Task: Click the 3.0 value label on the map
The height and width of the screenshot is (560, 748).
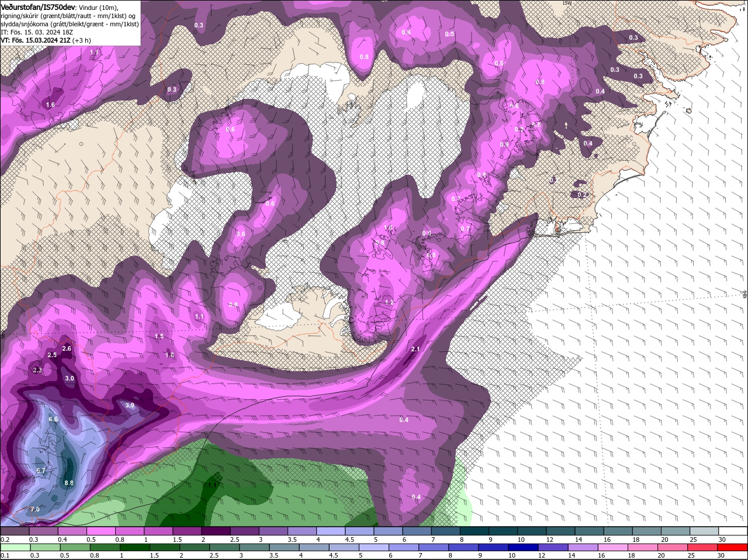Action: coord(70,378)
